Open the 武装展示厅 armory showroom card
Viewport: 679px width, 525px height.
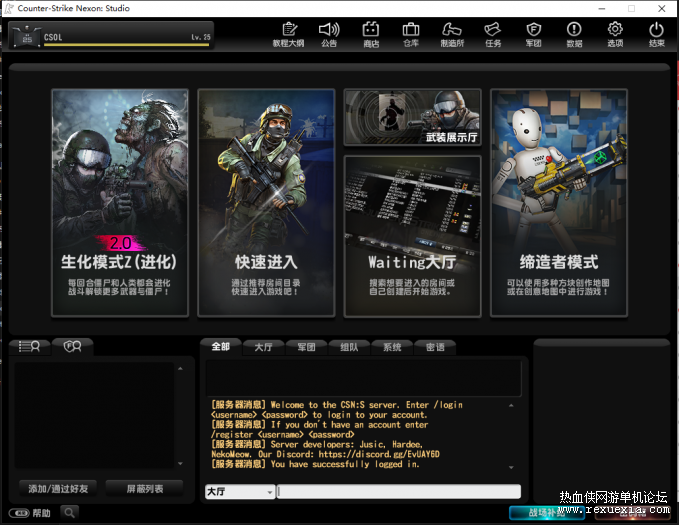coord(412,117)
